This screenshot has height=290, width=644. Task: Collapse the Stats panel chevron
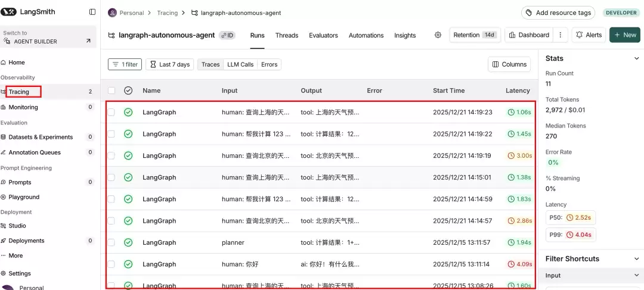click(x=637, y=58)
